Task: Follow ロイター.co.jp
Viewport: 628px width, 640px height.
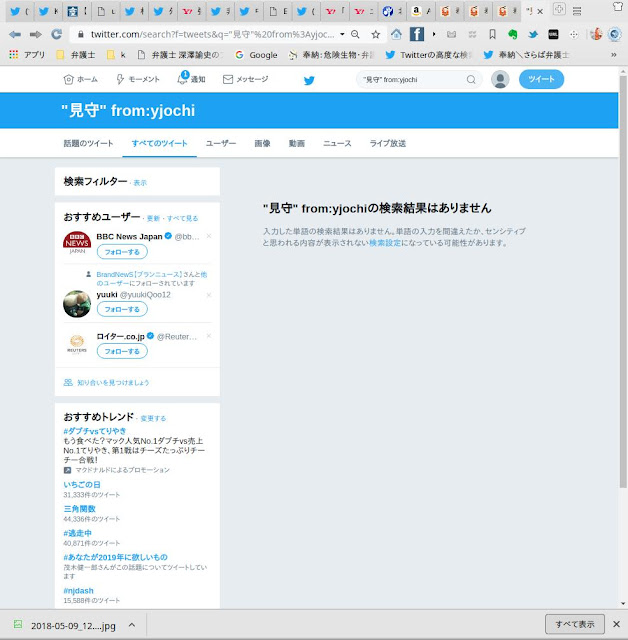Action: coord(122,351)
